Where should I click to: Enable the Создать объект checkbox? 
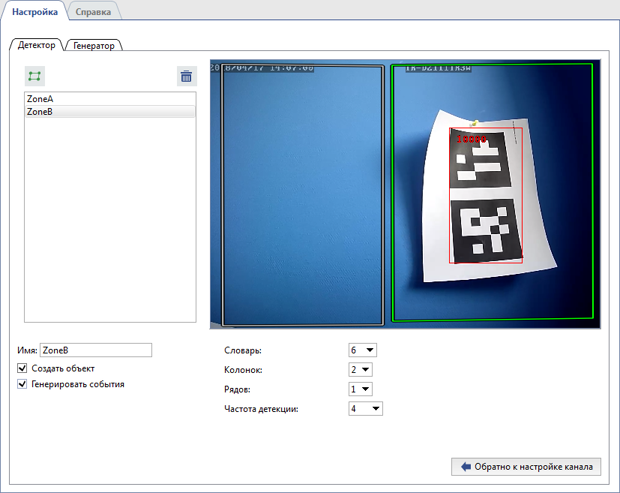point(23,368)
